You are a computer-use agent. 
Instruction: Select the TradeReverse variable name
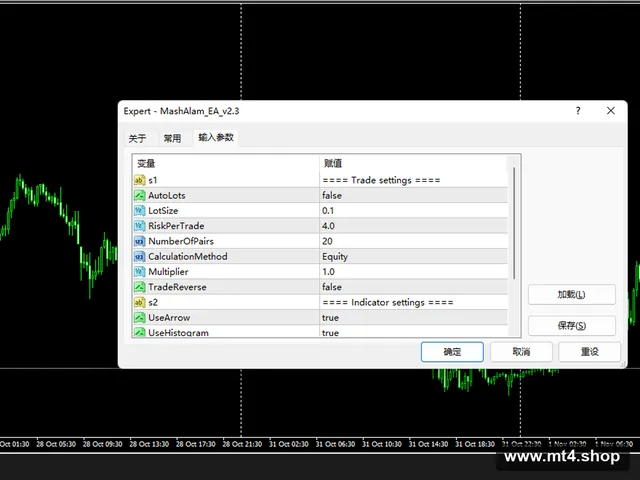(177, 287)
